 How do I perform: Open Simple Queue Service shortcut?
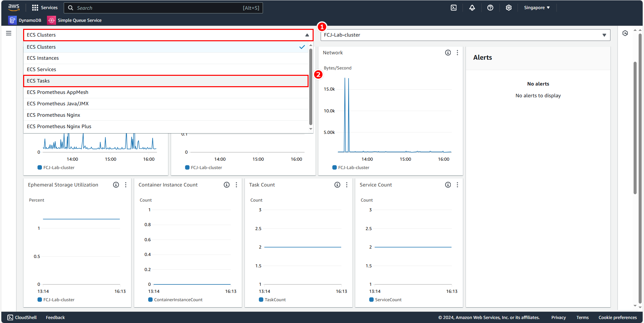click(x=74, y=20)
